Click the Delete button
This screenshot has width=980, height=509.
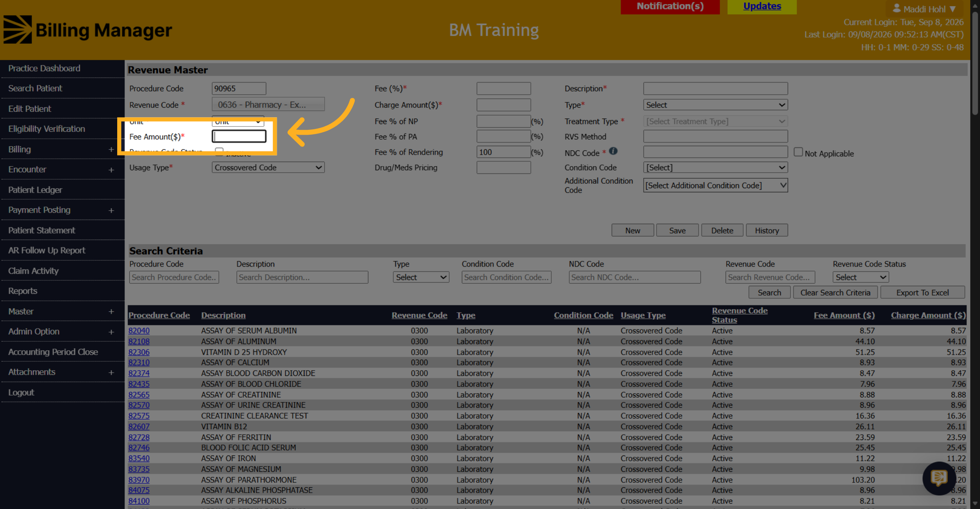[x=722, y=231]
